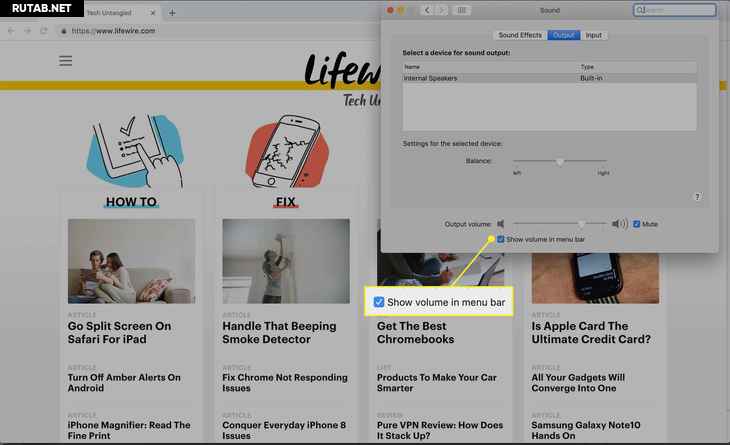
Task: Click the high-volume speaker icon
Action: click(620, 224)
